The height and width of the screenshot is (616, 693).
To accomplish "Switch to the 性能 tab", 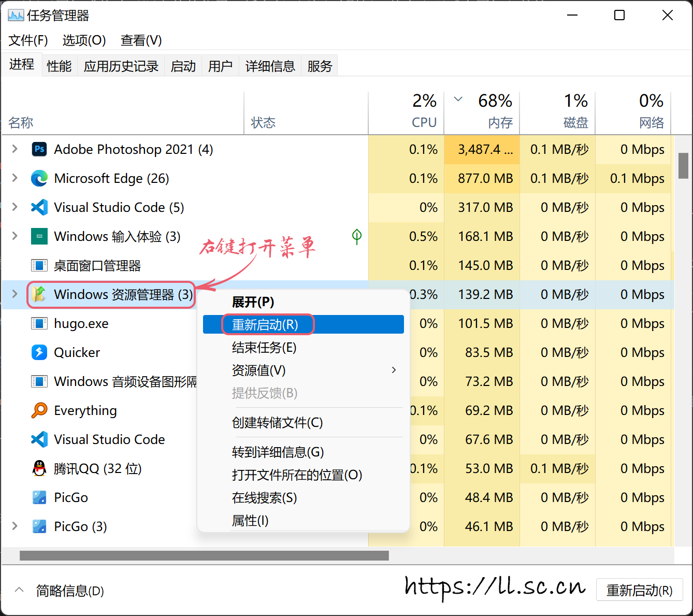I will 59,66.
